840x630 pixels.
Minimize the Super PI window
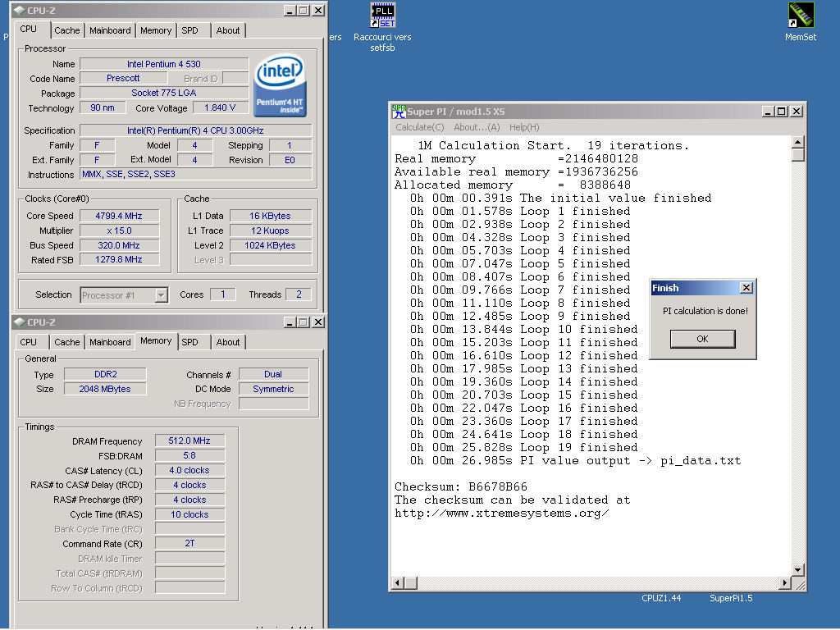(x=768, y=111)
